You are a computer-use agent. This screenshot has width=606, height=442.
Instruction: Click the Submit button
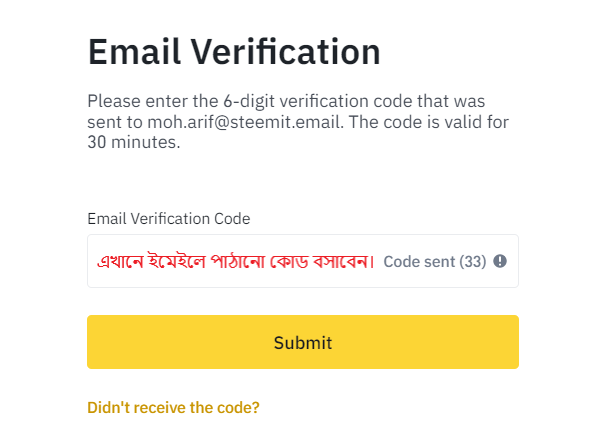pos(303,342)
